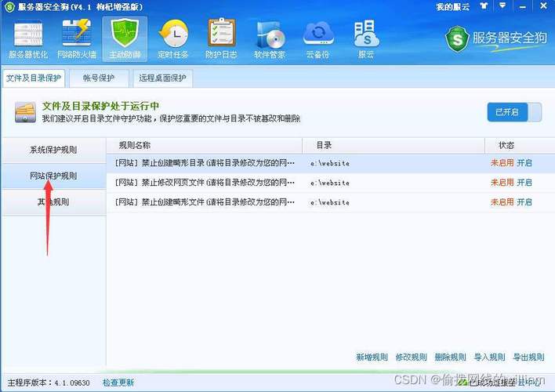Viewport: 555px width, 392px height.
Task: Click the 规则名称 column header
Action: (134, 145)
